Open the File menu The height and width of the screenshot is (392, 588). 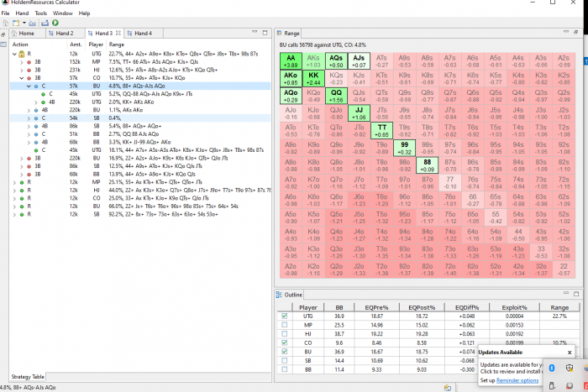coord(5,13)
